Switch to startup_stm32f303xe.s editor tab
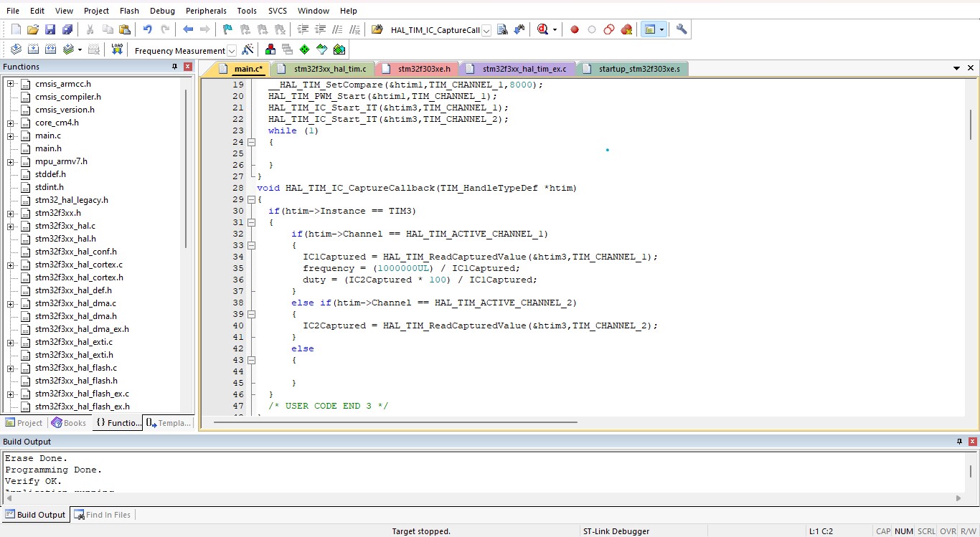Screen dimensions: 980x537 (633, 69)
